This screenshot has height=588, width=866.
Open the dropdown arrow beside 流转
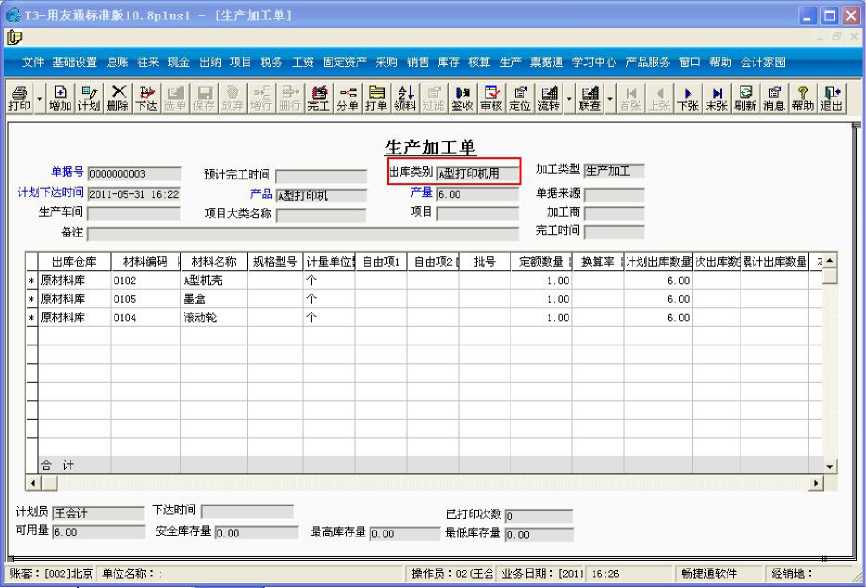tap(569, 99)
